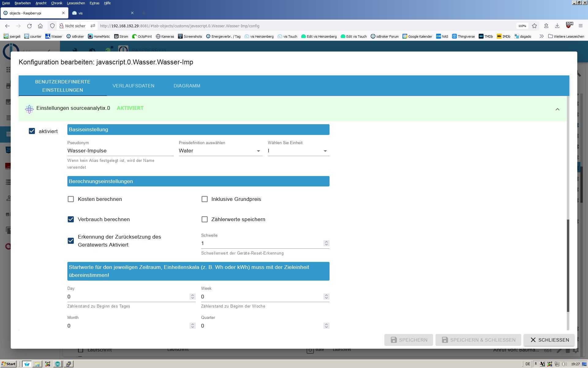The width and height of the screenshot is (588, 368).
Task: Click the sourceanalytix atom icon
Action: (29, 109)
